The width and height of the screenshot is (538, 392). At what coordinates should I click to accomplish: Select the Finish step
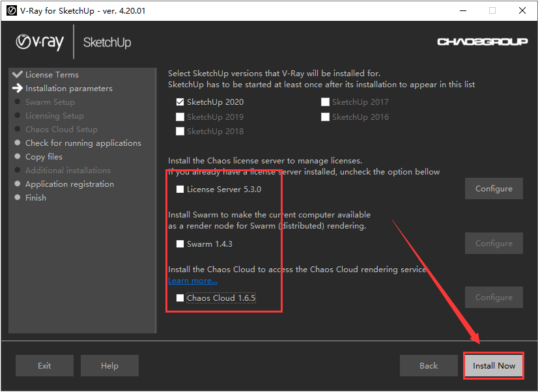point(36,197)
